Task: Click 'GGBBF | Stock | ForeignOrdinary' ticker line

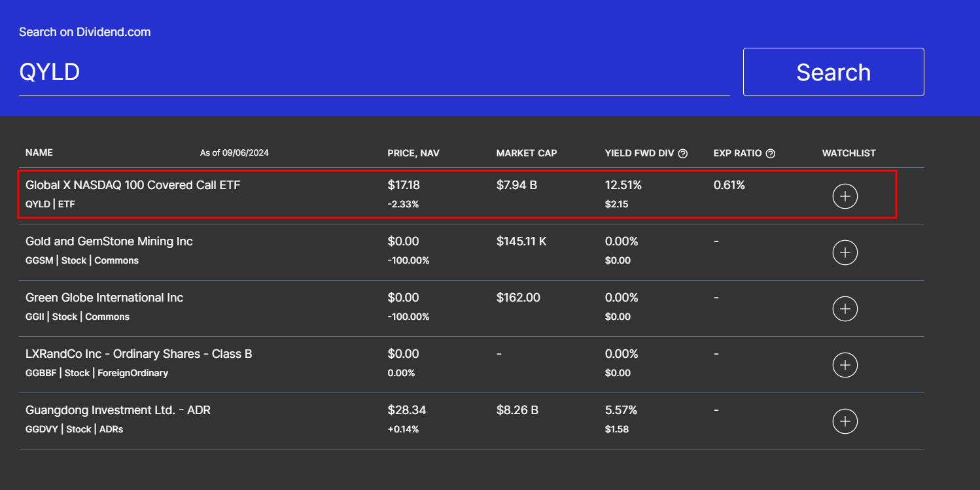Action: tap(97, 373)
